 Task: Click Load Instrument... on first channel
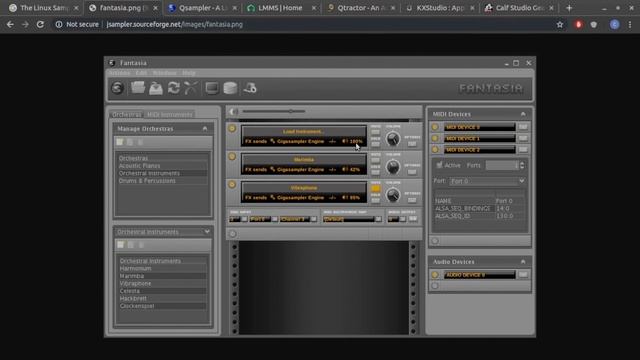click(x=304, y=131)
